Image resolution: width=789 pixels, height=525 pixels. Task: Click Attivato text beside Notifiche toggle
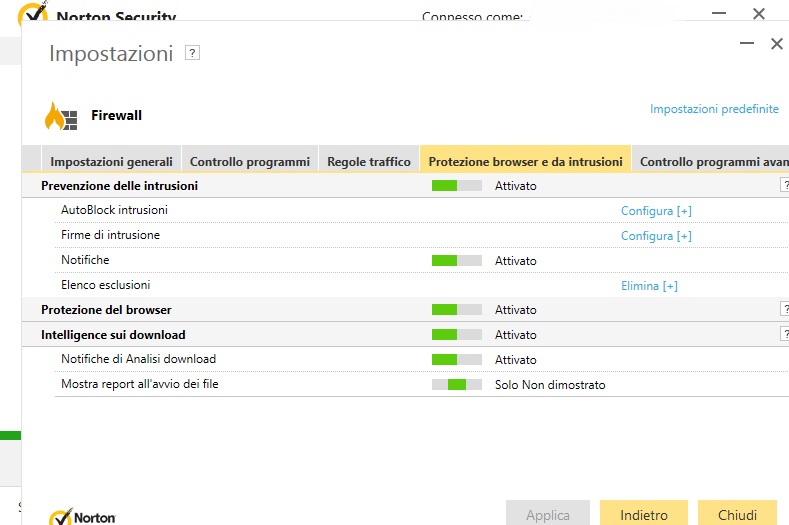pyautogui.click(x=515, y=261)
